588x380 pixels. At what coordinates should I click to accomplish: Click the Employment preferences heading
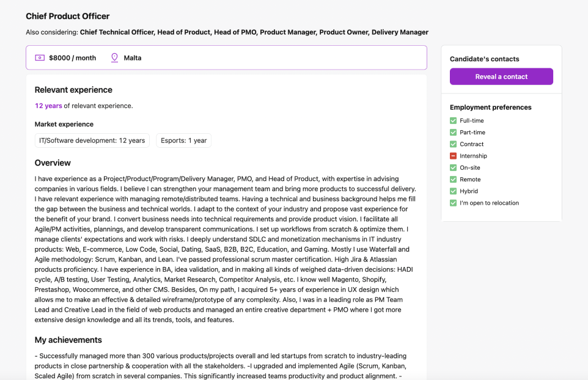[x=490, y=107]
